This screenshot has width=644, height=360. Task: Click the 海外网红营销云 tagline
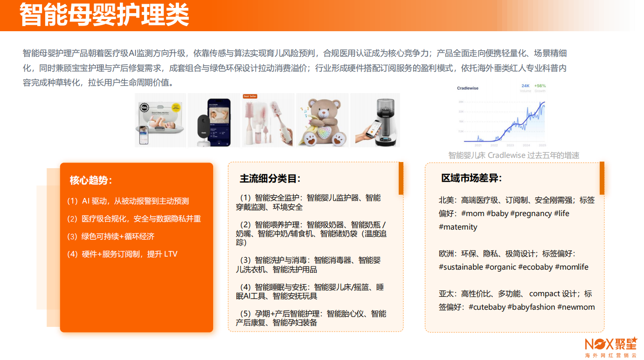click(611, 355)
